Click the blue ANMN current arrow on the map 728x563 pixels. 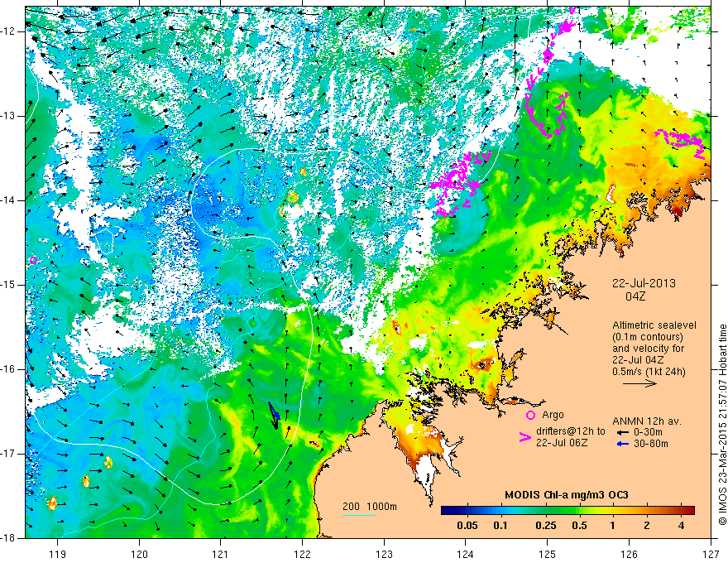click(274, 415)
